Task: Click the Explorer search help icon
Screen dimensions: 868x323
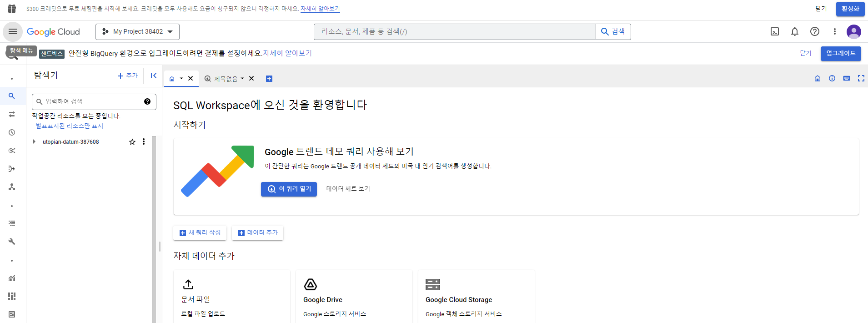Action: click(x=147, y=101)
